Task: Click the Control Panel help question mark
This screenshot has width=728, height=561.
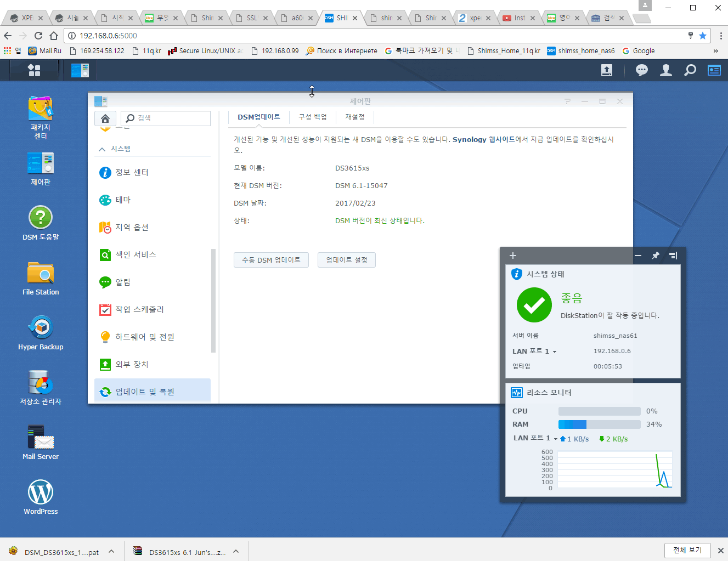Action: click(x=567, y=101)
